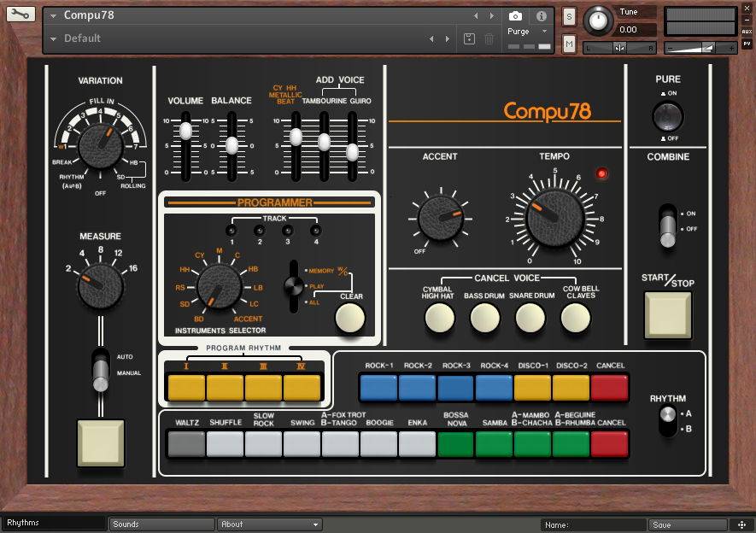Mute the instrument with M button
Screen dimensions: 756x533
(570, 43)
